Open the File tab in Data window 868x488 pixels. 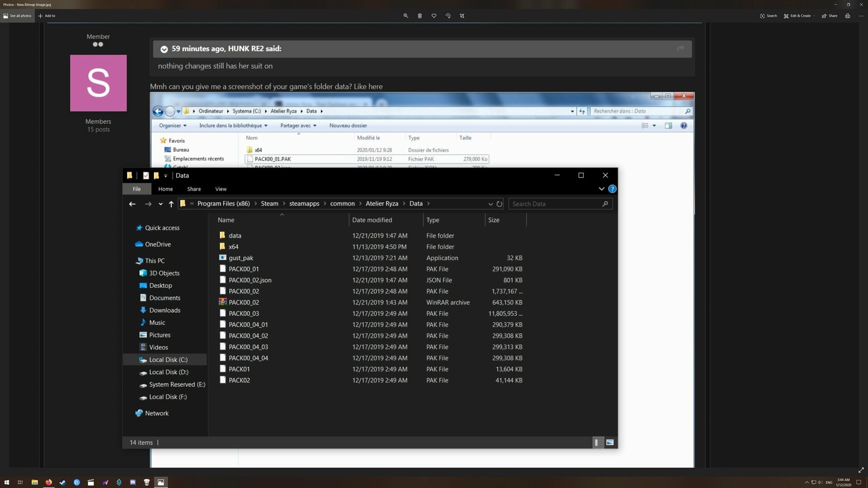[137, 189]
